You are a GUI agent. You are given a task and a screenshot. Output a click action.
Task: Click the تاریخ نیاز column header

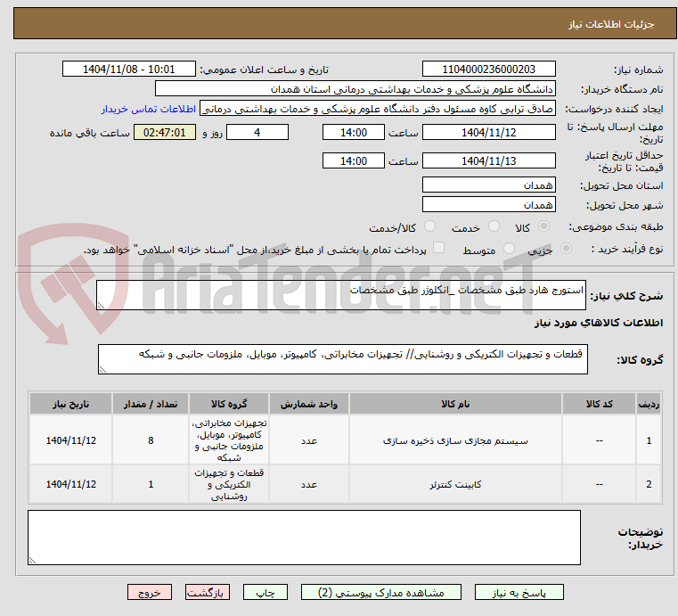coord(71,404)
